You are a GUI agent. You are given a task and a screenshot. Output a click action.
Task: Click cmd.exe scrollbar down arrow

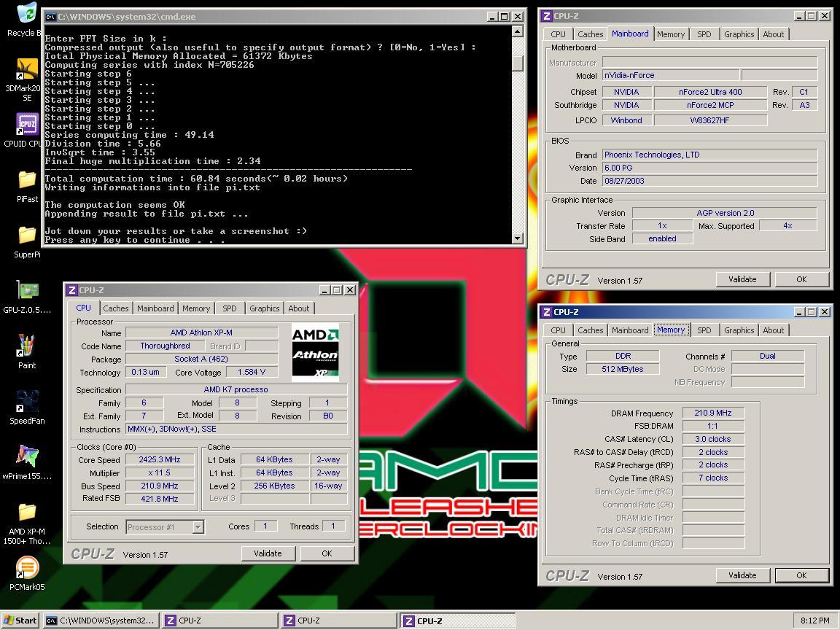[x=518, y=238]
